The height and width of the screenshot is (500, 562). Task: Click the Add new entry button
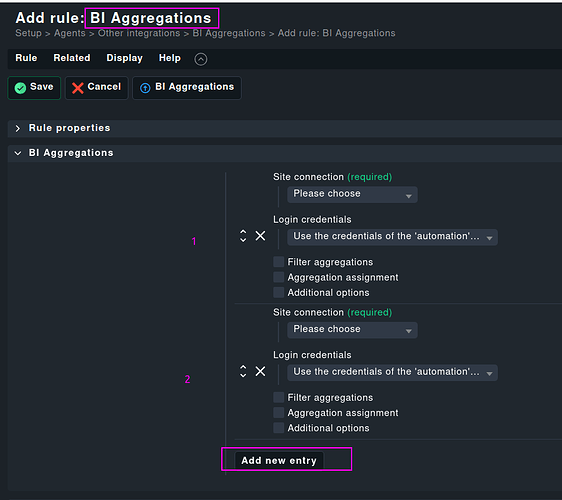click(x=279, y=460)
